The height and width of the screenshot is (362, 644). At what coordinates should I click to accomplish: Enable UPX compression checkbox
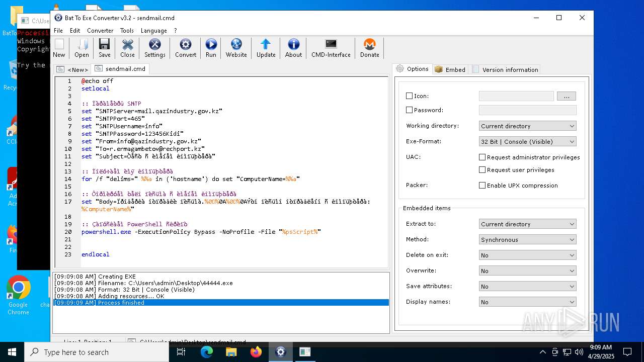pos(482,186)
